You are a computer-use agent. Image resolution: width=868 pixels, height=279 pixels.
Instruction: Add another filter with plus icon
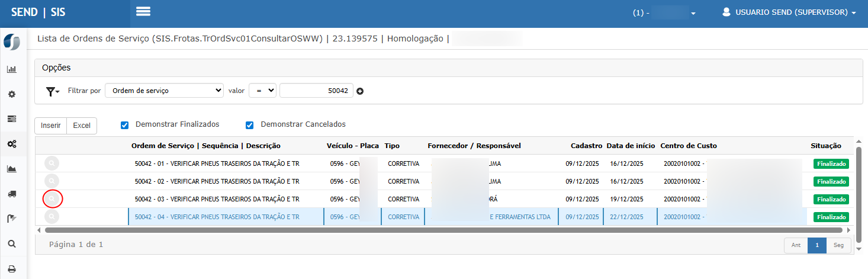[359, 91]
